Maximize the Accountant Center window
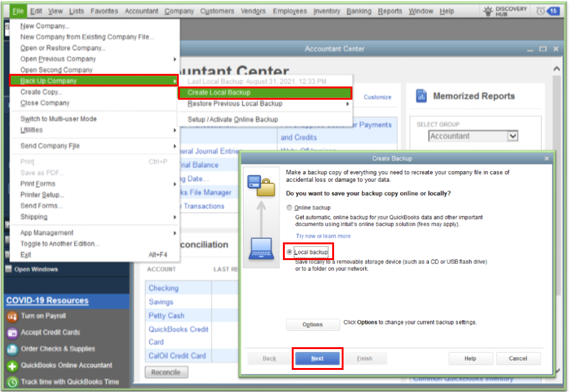The width and height of the screenshot is (569, 392). (543, 49)
